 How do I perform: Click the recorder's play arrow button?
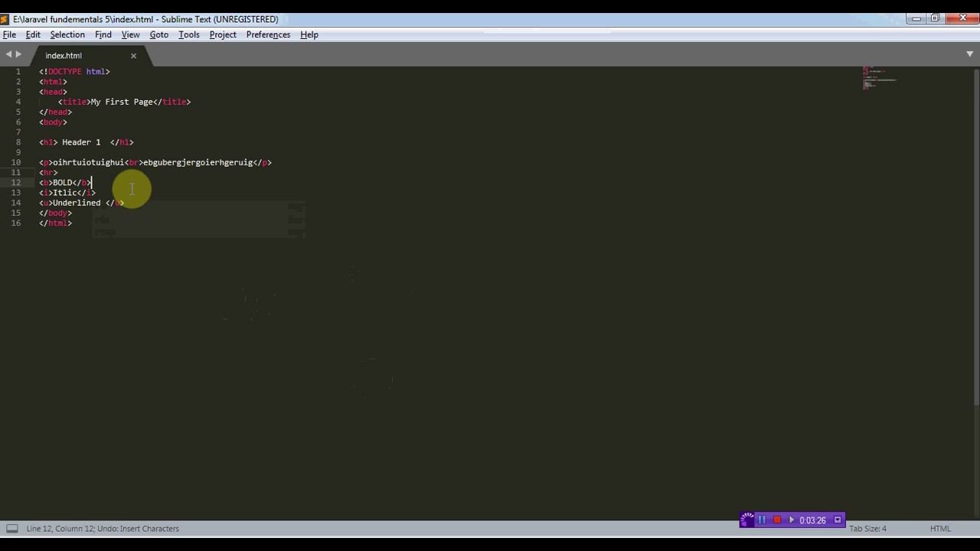[792, 520]
